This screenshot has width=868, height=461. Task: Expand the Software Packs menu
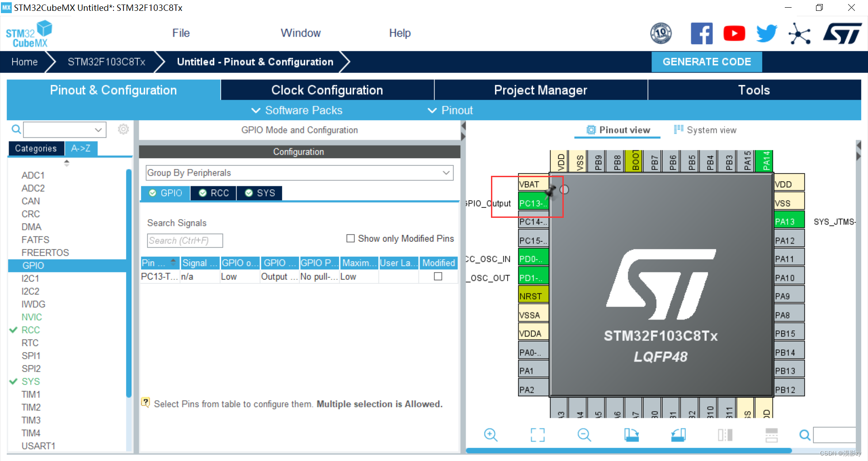tap(297, 110)
